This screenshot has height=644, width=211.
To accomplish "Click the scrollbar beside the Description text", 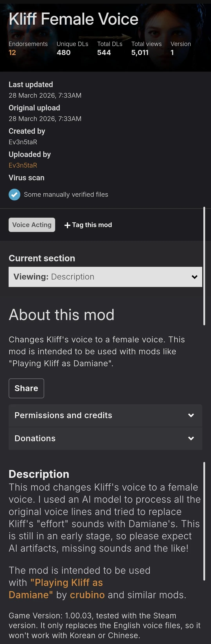I will (204, 521).
